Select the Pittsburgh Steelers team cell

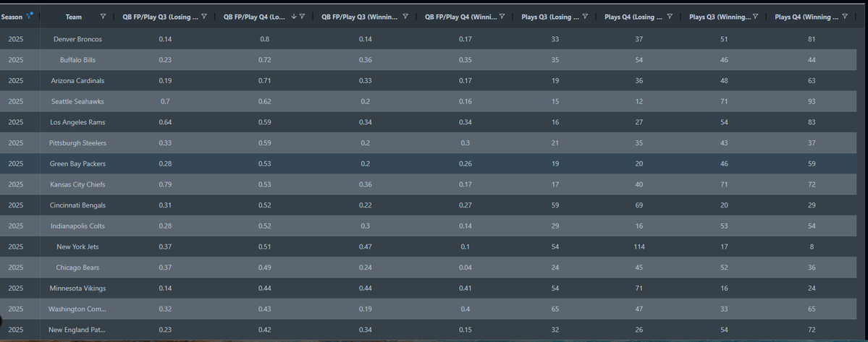77,143
